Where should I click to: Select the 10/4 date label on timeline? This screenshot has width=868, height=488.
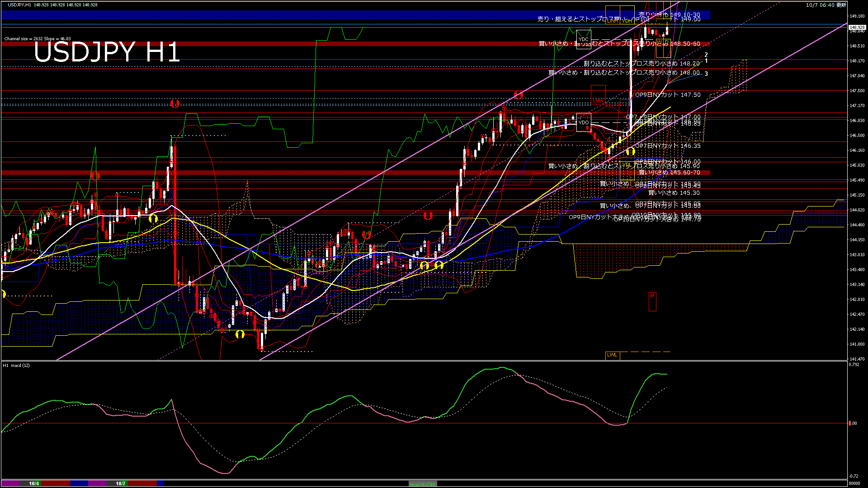click(x=34, y=483)
